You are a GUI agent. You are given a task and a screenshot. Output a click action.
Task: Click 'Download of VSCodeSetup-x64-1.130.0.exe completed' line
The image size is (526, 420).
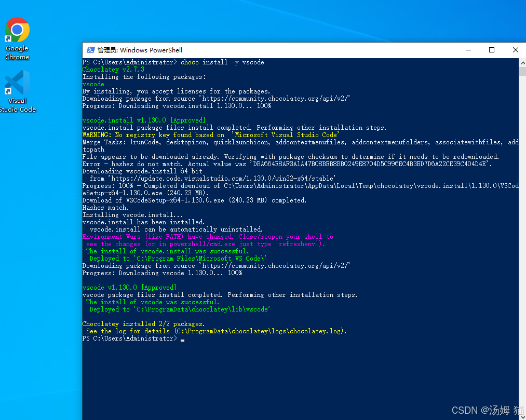195,200
